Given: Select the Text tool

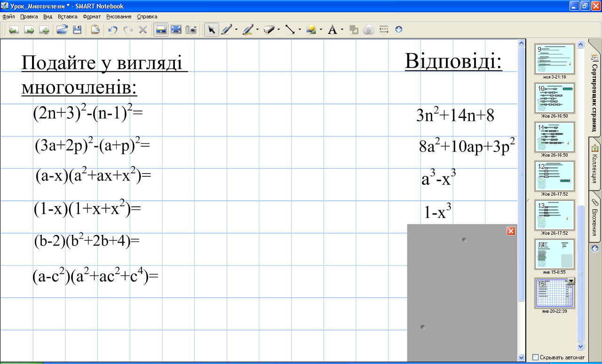Looking at the screenshot, I should [333, 30].
